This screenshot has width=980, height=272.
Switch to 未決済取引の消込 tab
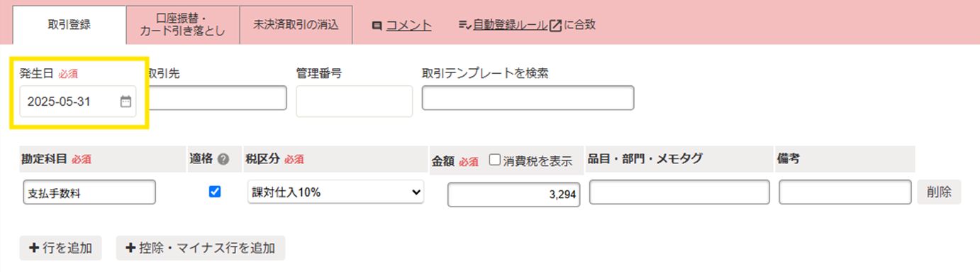pos(296,25)
